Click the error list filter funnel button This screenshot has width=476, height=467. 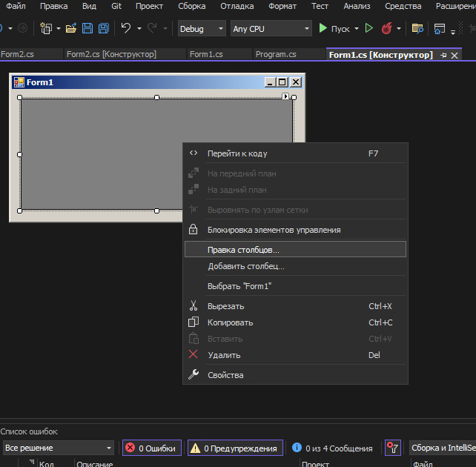pos(393,448)
